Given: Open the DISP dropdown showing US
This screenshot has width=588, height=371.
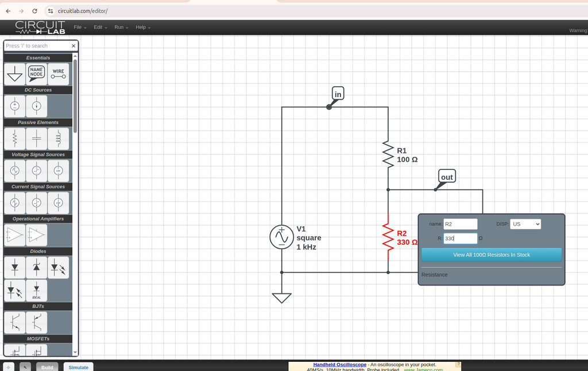Looking at the screenshot, I should pyautogui.click(x=525, y=224).
